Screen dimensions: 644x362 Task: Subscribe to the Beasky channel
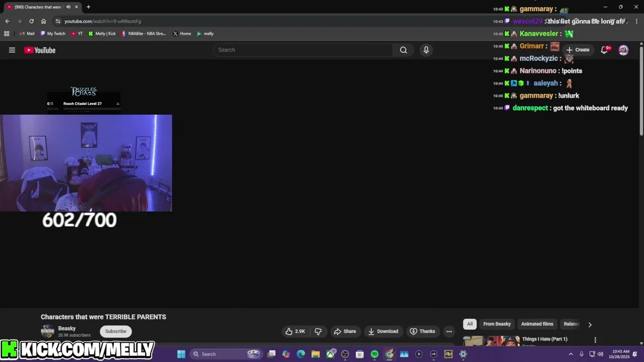point(116,331)
